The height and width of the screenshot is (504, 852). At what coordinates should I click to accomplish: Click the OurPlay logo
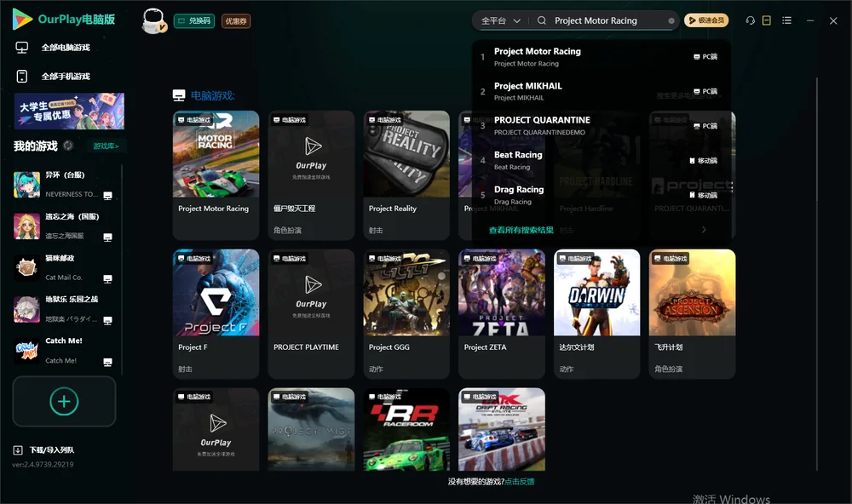pyautogui.click(x=63, y=19)
